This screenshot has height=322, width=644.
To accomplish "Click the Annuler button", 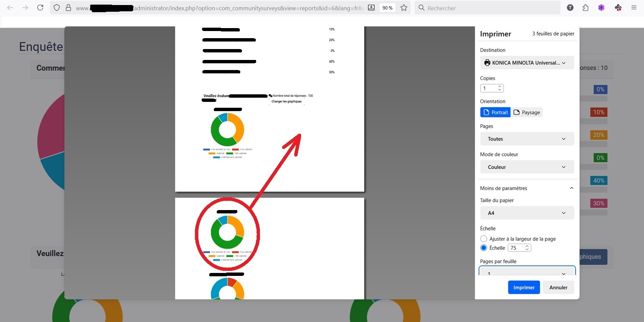I will [x=558, y=288].
